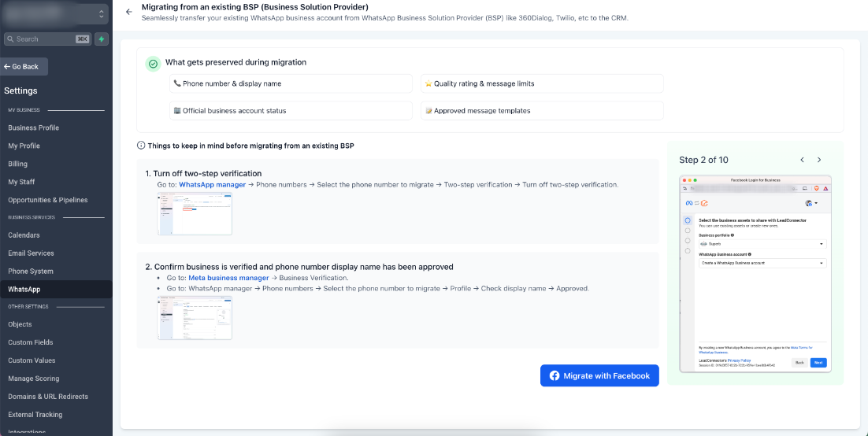
Task: Click What gets preserved during migration heading
Action: (236, 62)
